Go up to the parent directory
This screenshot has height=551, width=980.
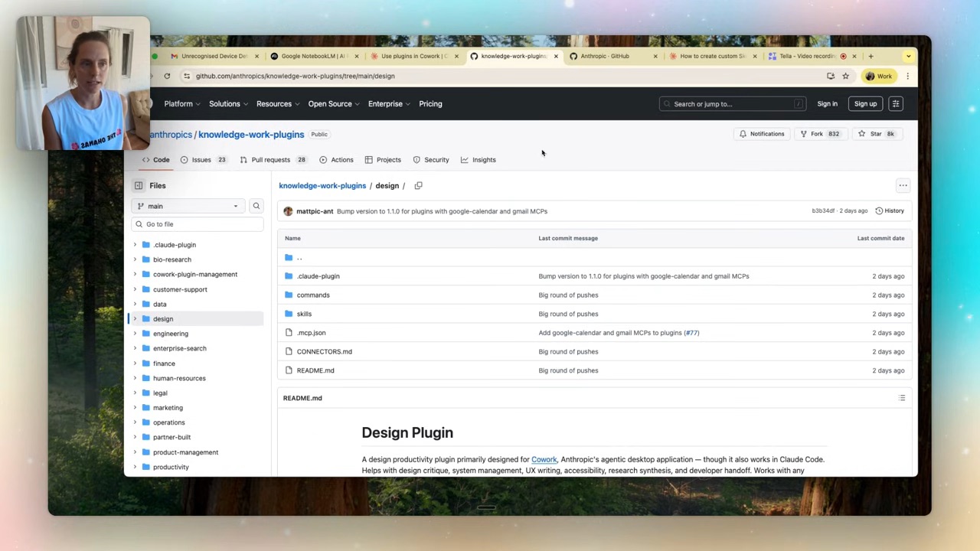299,258
